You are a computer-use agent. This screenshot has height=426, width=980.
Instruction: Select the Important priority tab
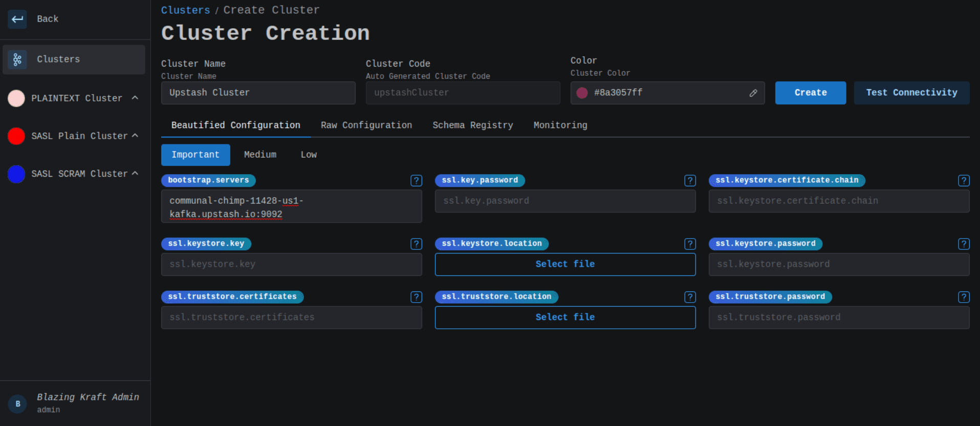tap(195, 155)
